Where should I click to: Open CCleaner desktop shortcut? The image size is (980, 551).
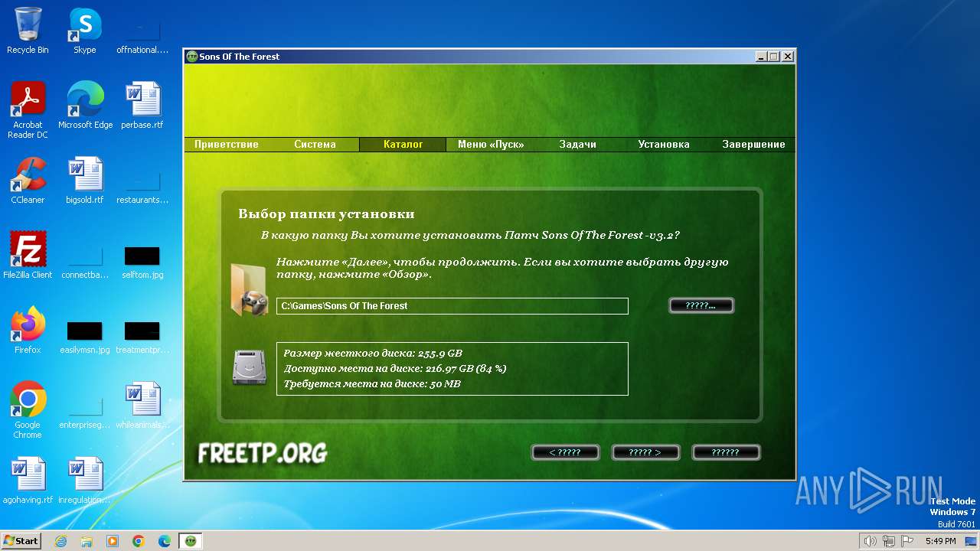tap(28, 181)
